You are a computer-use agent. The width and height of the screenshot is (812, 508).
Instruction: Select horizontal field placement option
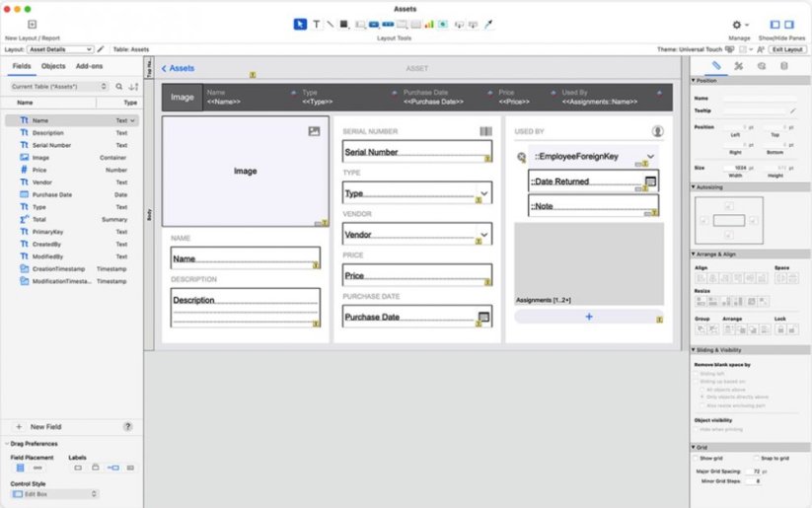point(37,468)
